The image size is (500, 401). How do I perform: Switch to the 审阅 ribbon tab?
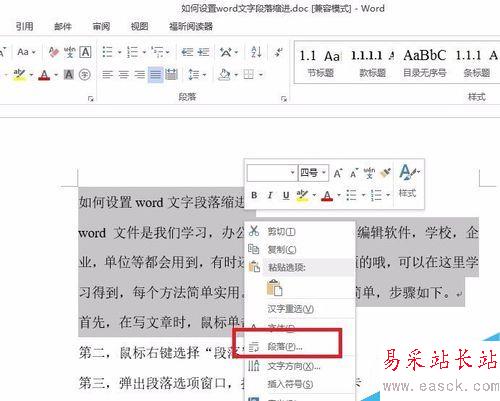pyautogui.click(x=101, y=26)
